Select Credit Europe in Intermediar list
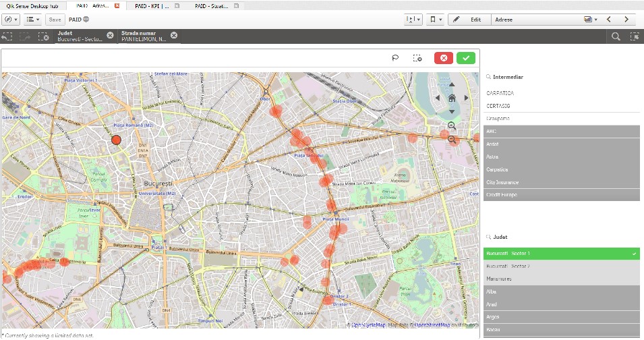This screenshot has width=644, height=340. point(562,195)
